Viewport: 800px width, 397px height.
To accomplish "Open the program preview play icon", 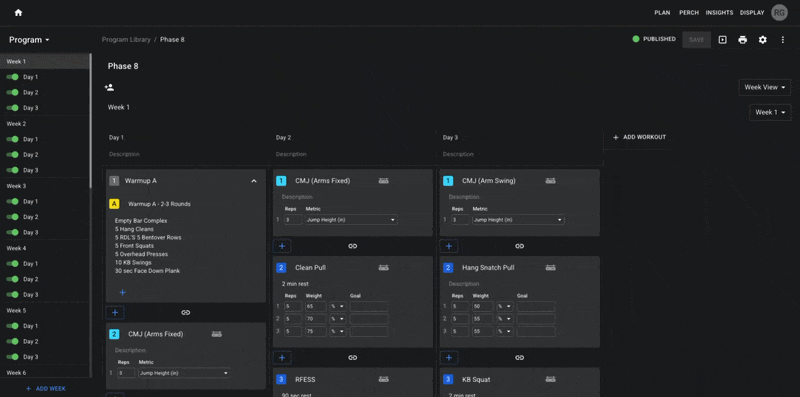I will pos(722,40).
